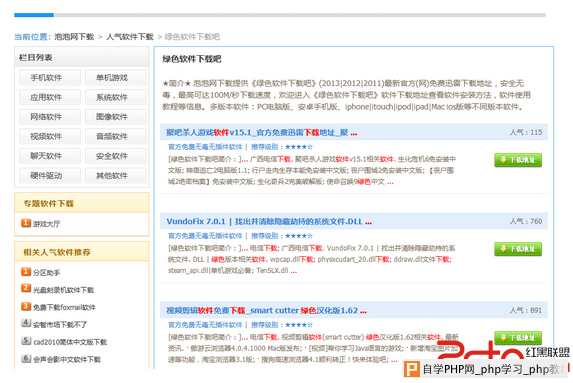Click 专题软件下载 section header
Viewport: 573px width, 383px height.
click(82, 203)
